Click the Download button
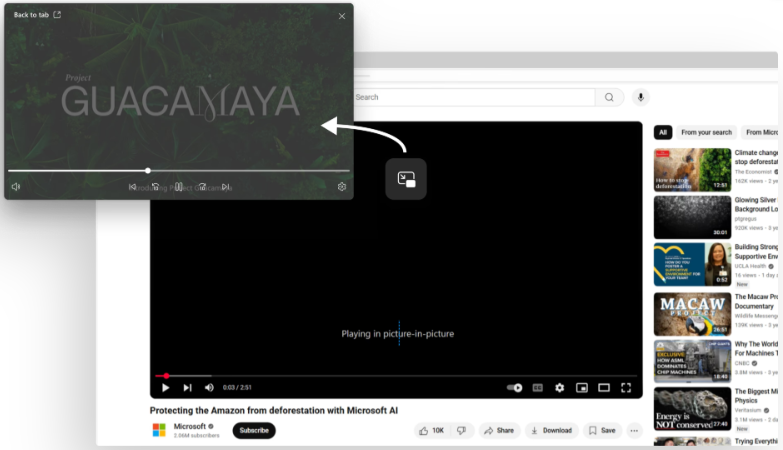Viewport: 783px width, 450px height. (551, 431)
